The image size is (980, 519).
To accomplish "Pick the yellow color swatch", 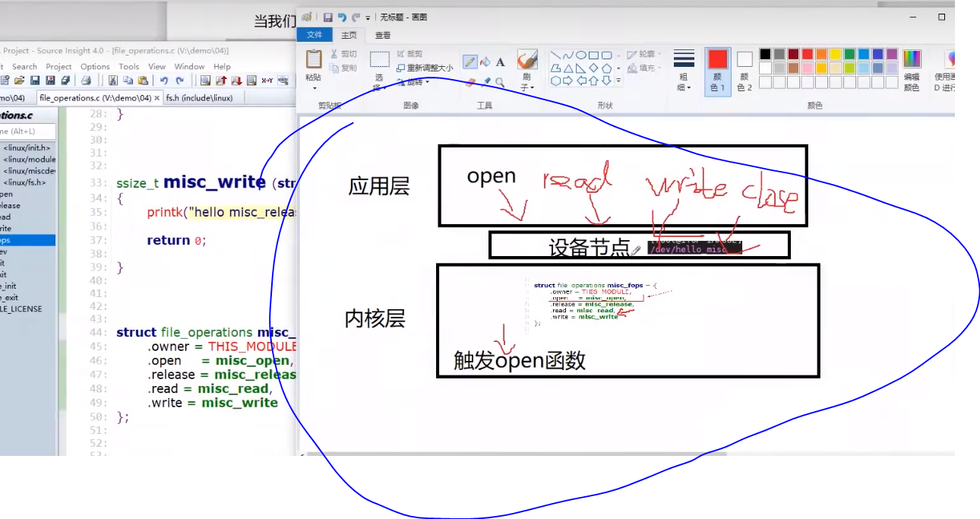I will point(835,54).
